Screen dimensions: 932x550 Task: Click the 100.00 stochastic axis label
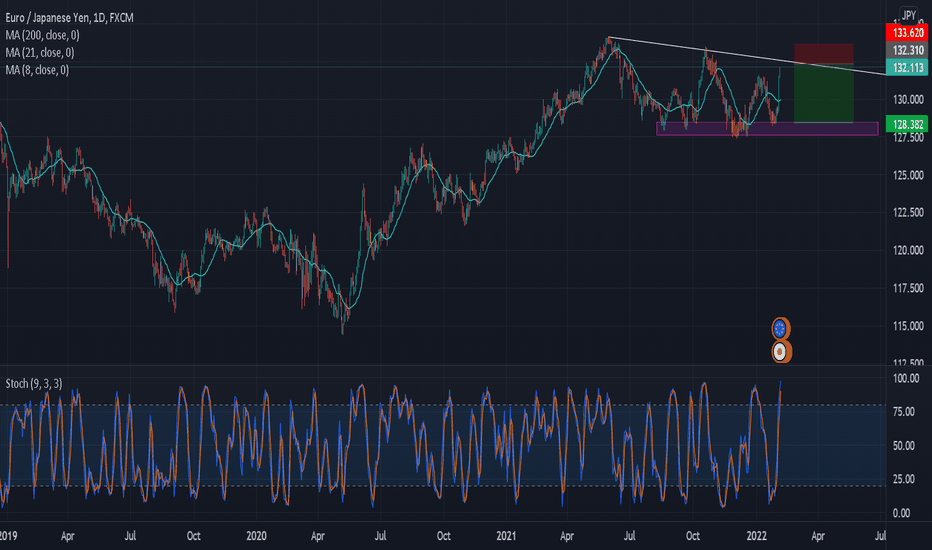pos(906,378)
